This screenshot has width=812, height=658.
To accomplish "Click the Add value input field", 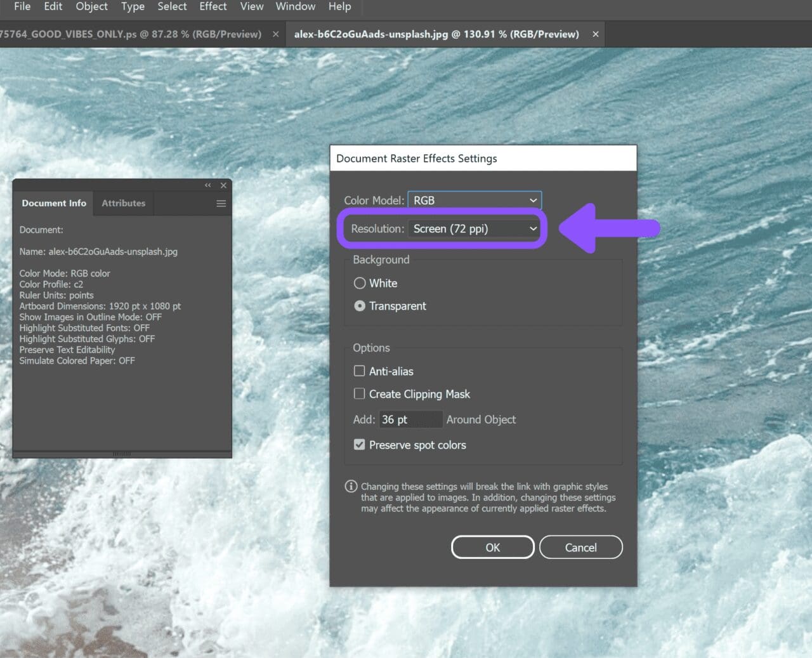I will 410,419.
